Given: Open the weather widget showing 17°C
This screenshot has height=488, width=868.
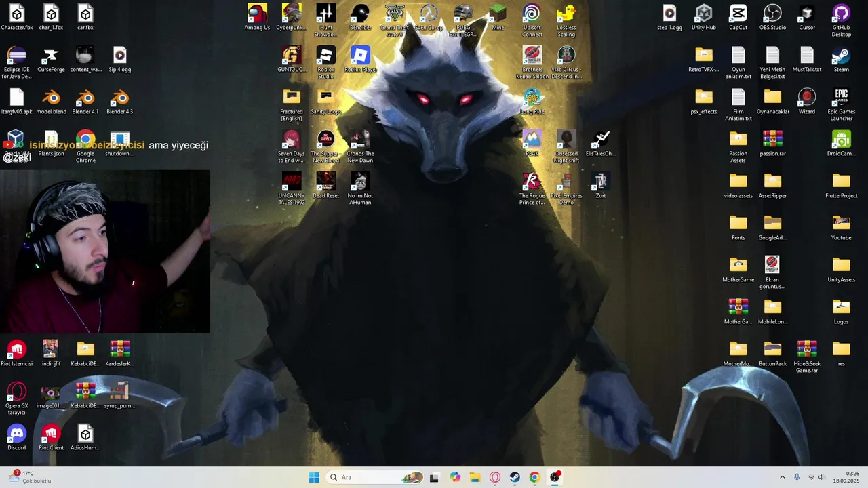Looking at the screenshot, I should [x=29, y=477].
